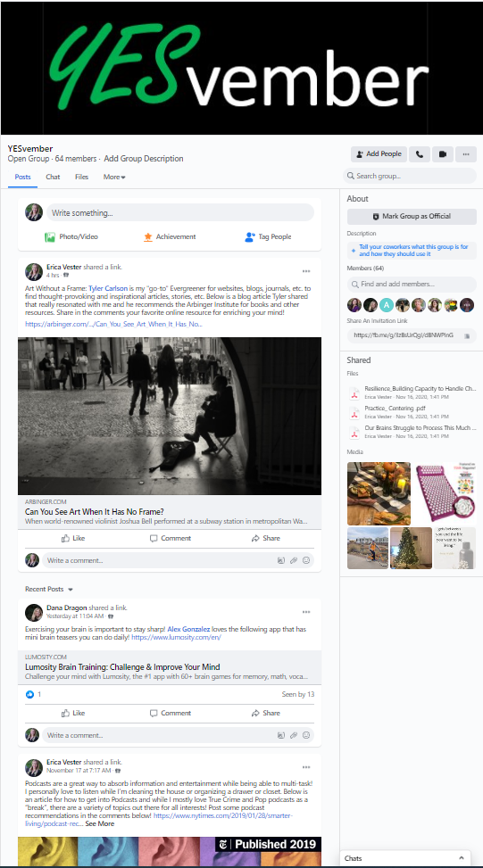Like the Lumosity Brain Training post

tap(73, 714)
